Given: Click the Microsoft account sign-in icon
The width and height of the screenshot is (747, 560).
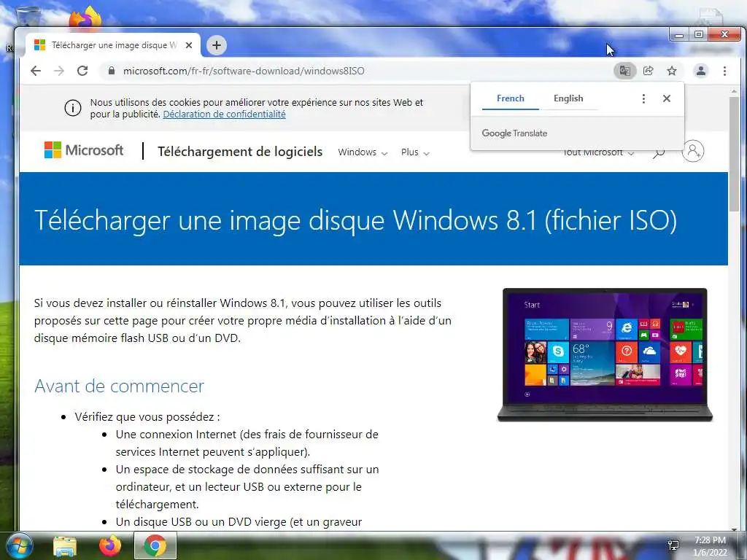Looking at the screenshot, I should [693, 151].
